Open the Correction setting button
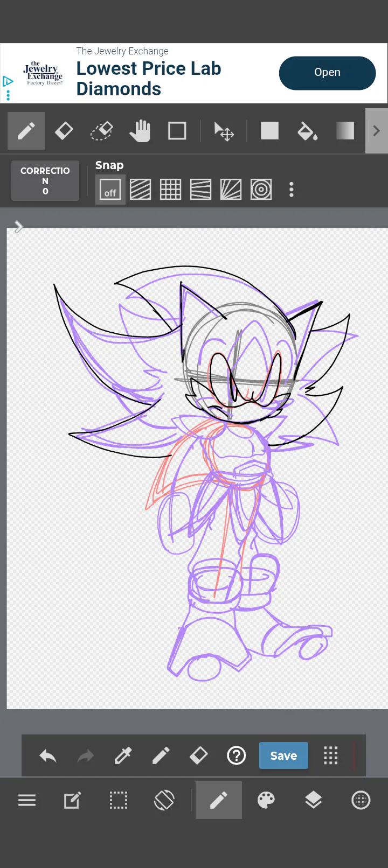This screenshot has height=868, width=388. [x=45, y=181]
